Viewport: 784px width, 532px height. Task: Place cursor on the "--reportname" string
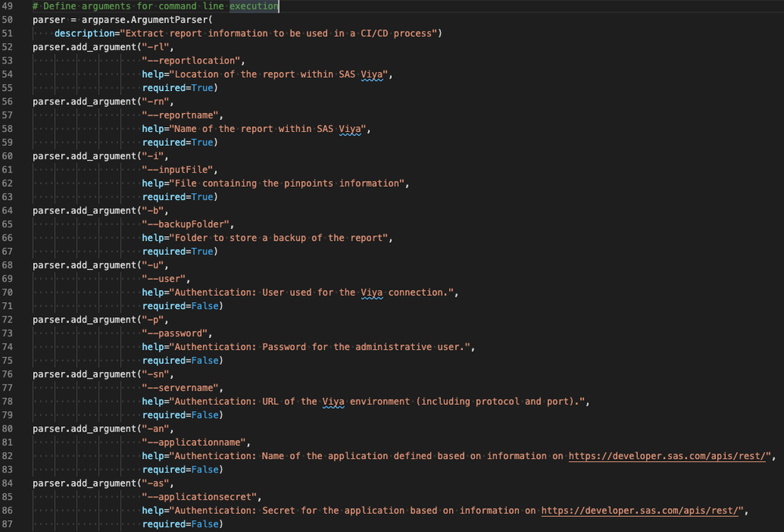[x=183, y=115]
